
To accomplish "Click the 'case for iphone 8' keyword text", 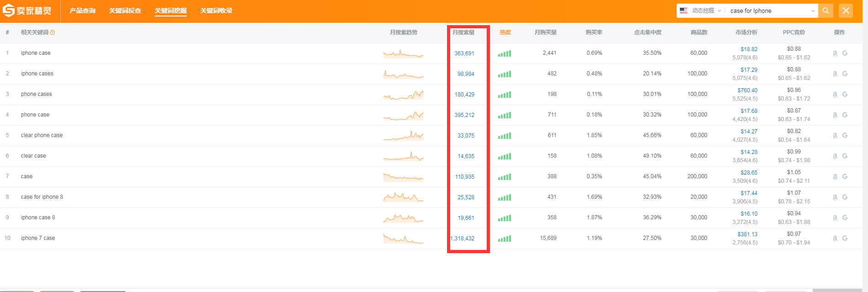I will 42,197.
